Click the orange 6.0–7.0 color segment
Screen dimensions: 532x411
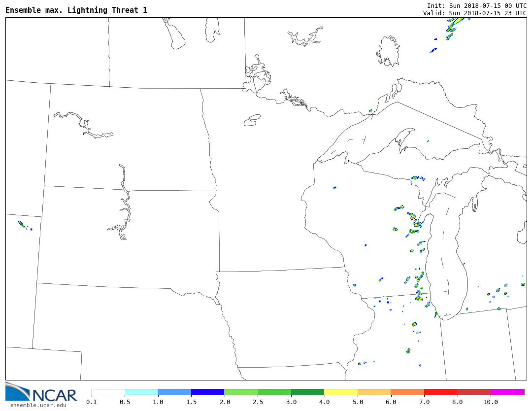coord(407,392)
